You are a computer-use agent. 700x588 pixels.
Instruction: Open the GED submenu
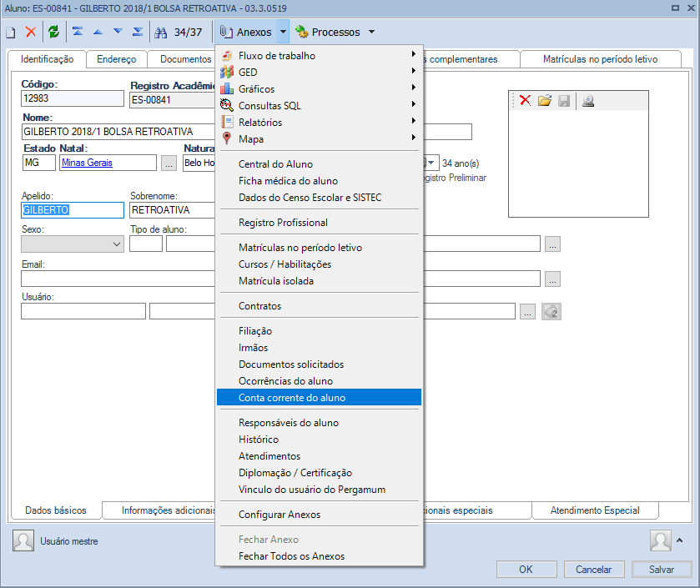tap(320, 73)
